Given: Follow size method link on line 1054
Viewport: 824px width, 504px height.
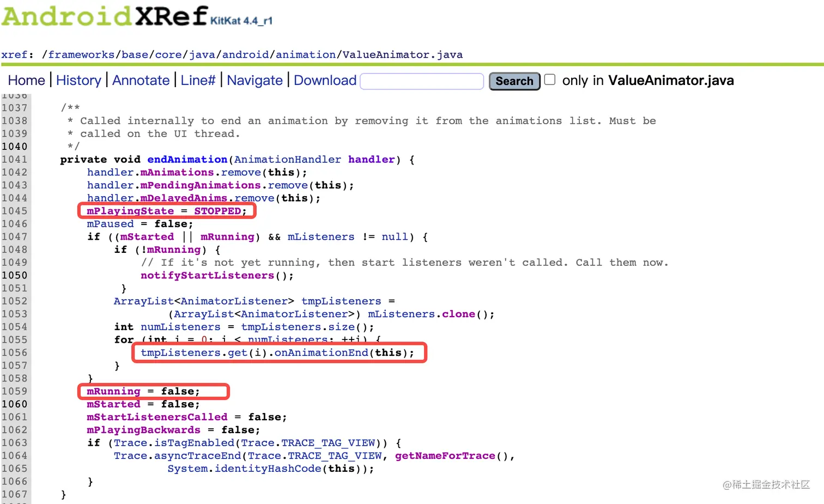Looking at the screenshot, I should point(341,327).
